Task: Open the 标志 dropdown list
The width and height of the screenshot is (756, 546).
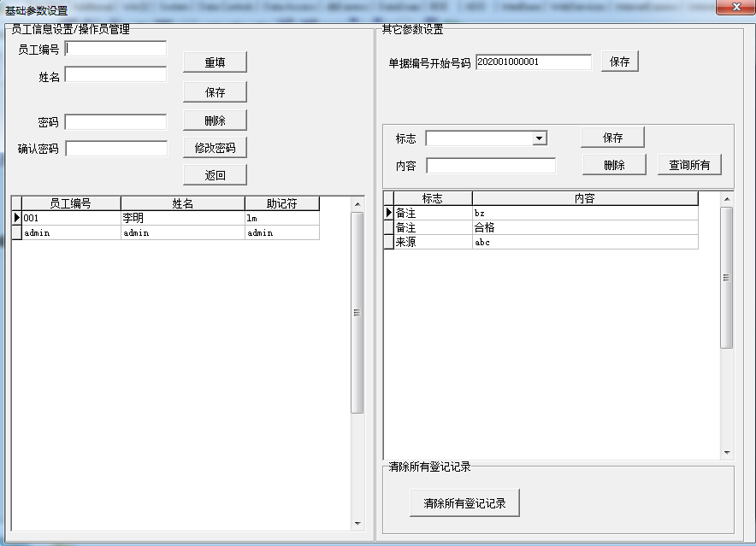Action: [x=540, y=138]
